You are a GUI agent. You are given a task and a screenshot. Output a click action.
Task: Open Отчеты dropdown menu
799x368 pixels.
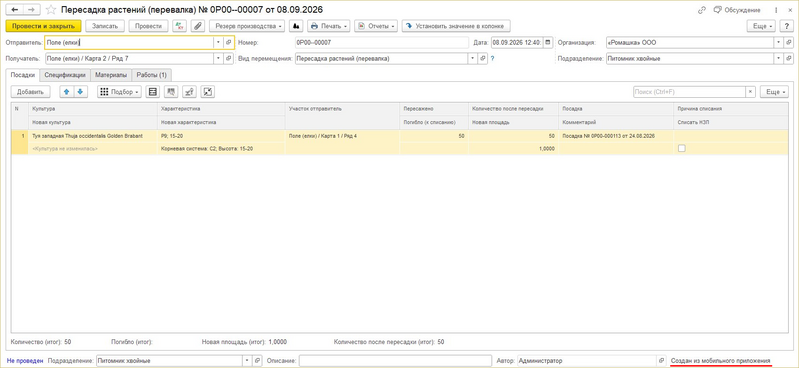(376, 25)
